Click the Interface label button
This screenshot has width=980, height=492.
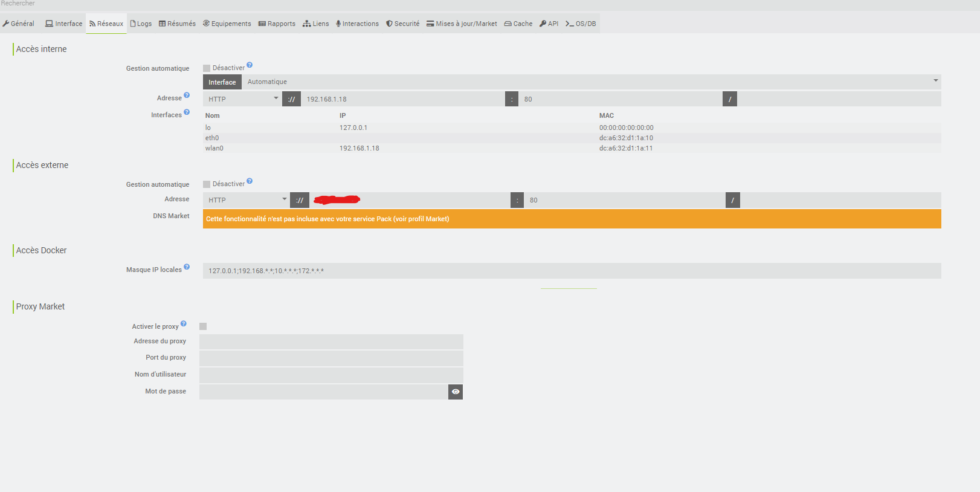222,82
